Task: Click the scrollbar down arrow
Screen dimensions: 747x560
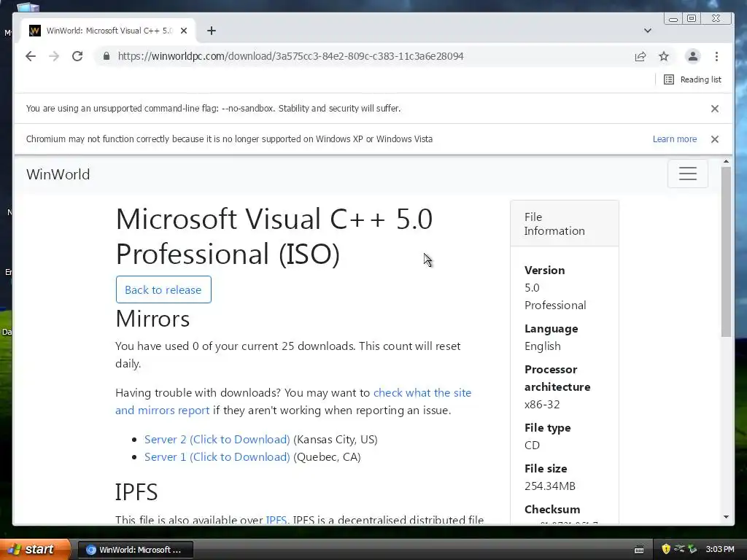Action: [x=726, y=517]
